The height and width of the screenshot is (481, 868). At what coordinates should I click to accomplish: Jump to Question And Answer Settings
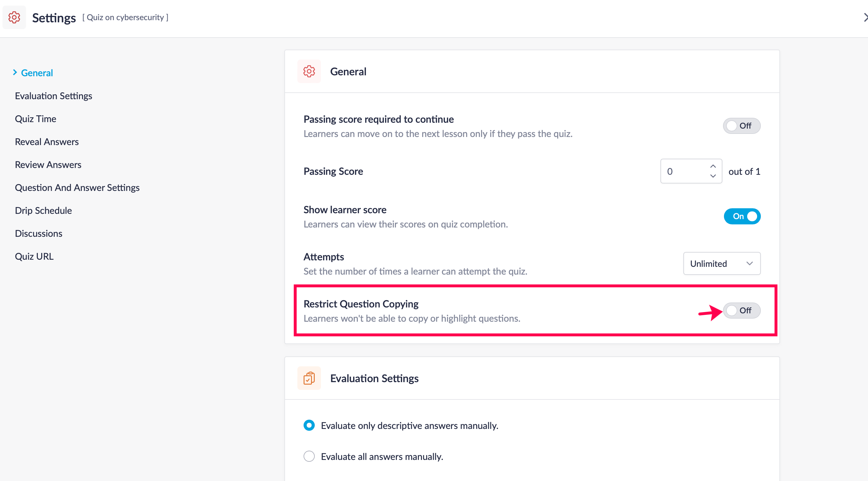[x=77, y=188]
